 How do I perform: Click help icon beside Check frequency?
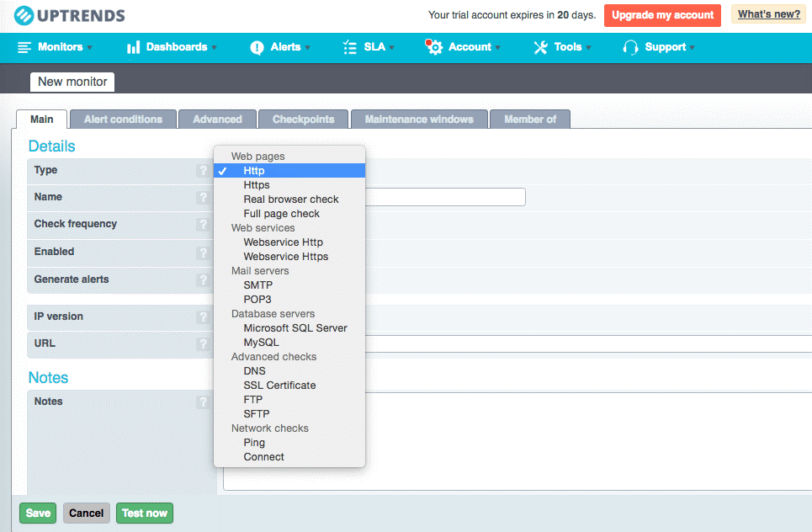coord(203,224)
